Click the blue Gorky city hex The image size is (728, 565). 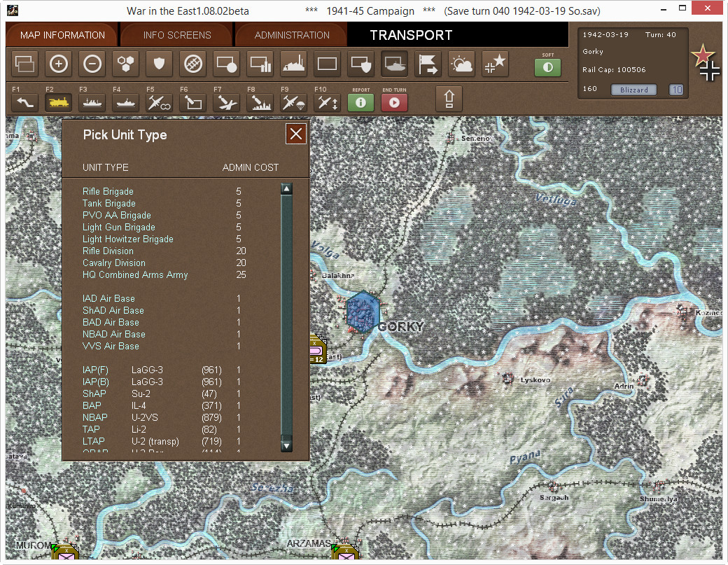tap(363, 311)
